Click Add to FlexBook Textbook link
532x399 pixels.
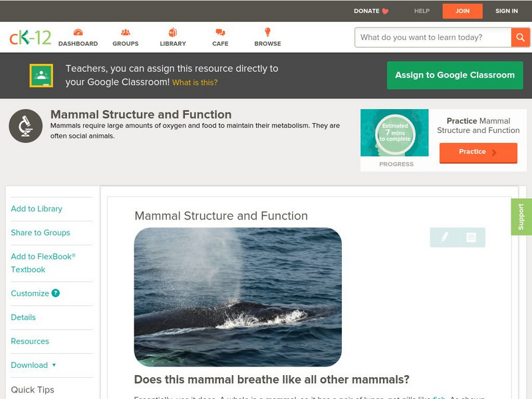pyautogui.click(x=43, y=263)
